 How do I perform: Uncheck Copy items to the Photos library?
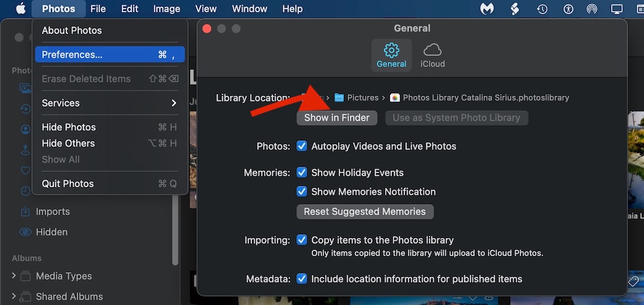[x=302, y=240]
